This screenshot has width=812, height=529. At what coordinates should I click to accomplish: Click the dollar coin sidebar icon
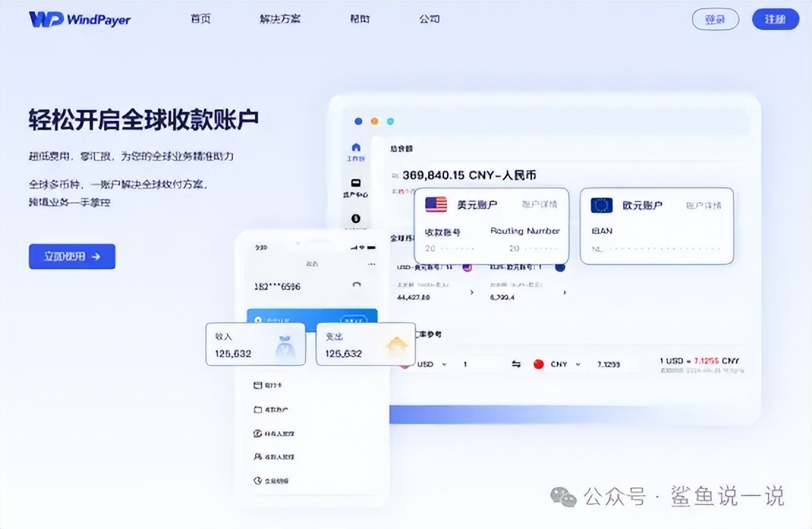pos(355,218)
